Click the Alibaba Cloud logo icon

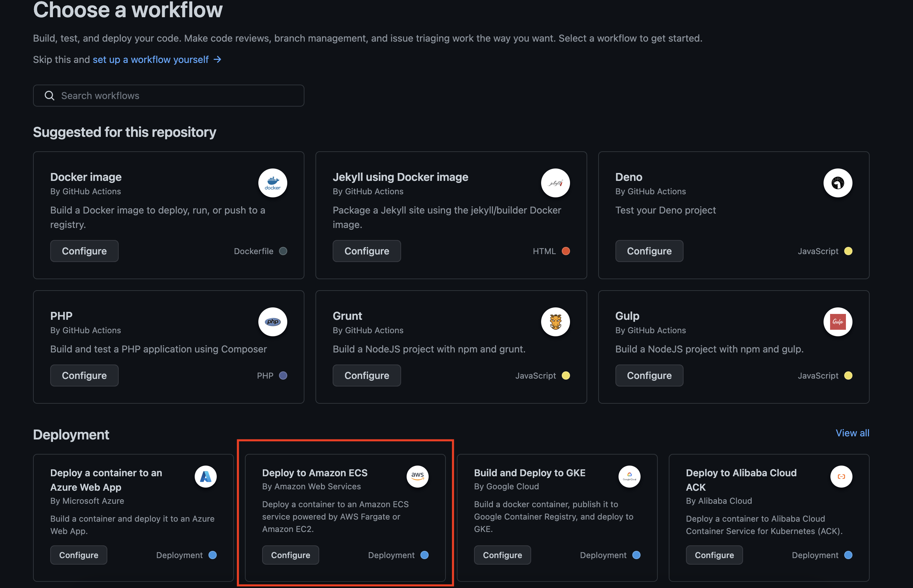click(841, 476)
